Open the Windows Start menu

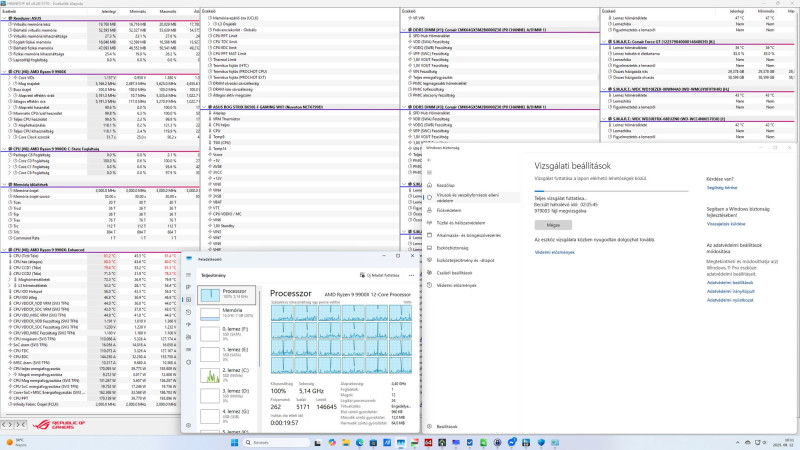coord(234,442)
